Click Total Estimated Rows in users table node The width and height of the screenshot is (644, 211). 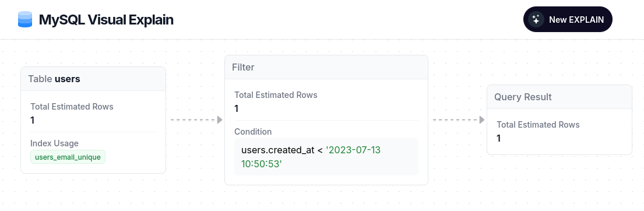point(72,107)
